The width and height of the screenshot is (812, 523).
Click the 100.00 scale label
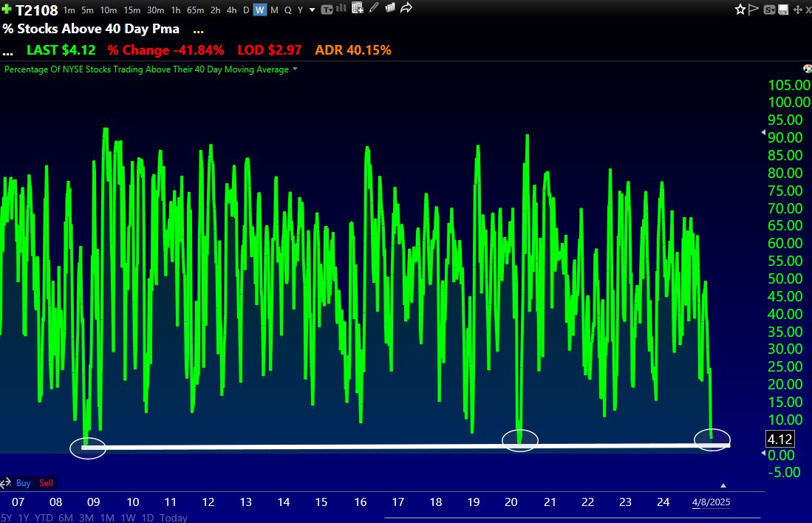click(789, 102)
